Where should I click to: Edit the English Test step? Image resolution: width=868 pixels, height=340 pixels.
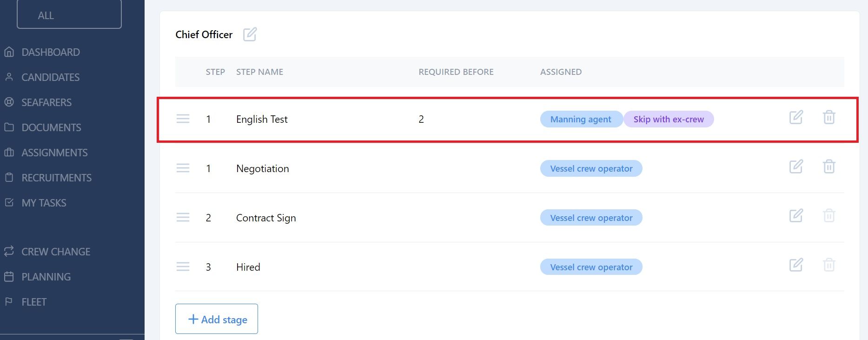796,117
